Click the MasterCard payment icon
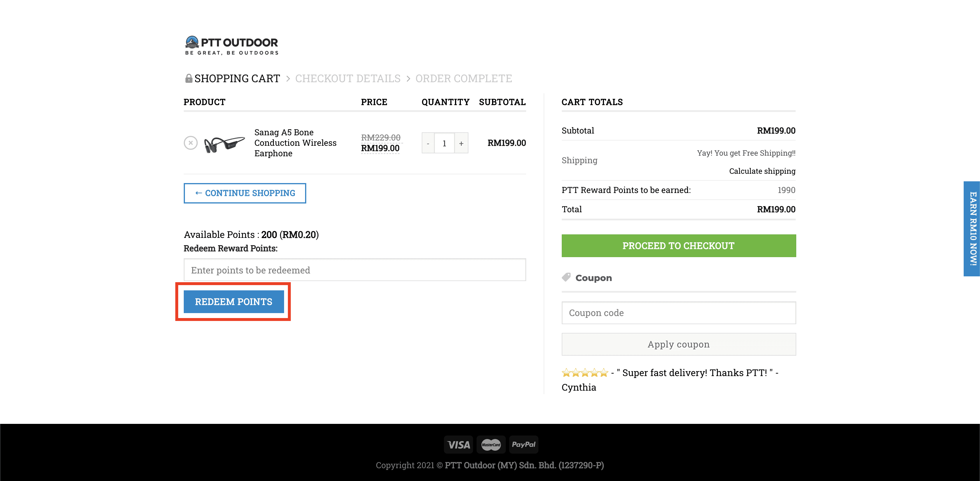980x481 pixels. pyautogui.click(x=491, y=445)
